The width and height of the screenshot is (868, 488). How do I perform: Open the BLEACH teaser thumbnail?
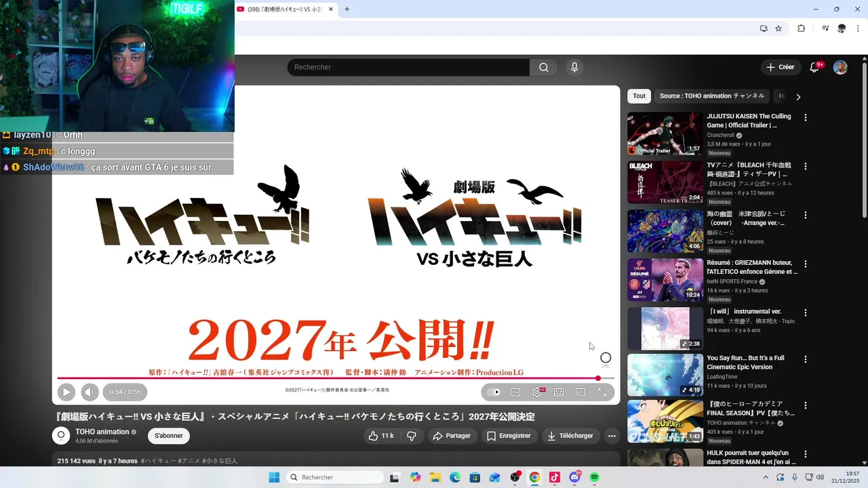click(665, 182)
